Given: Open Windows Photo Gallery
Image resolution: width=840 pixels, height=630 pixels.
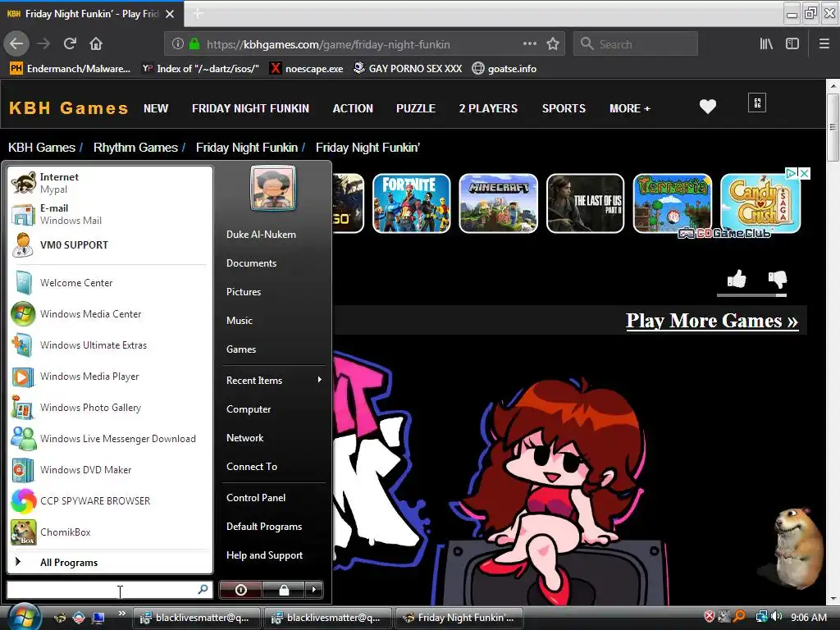Looking at the screenshot, I should pos(109,408).
